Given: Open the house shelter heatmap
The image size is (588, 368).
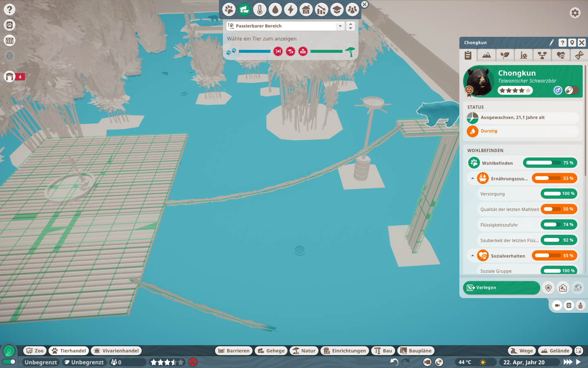Looking at the screenshot, I should (306, 9).
